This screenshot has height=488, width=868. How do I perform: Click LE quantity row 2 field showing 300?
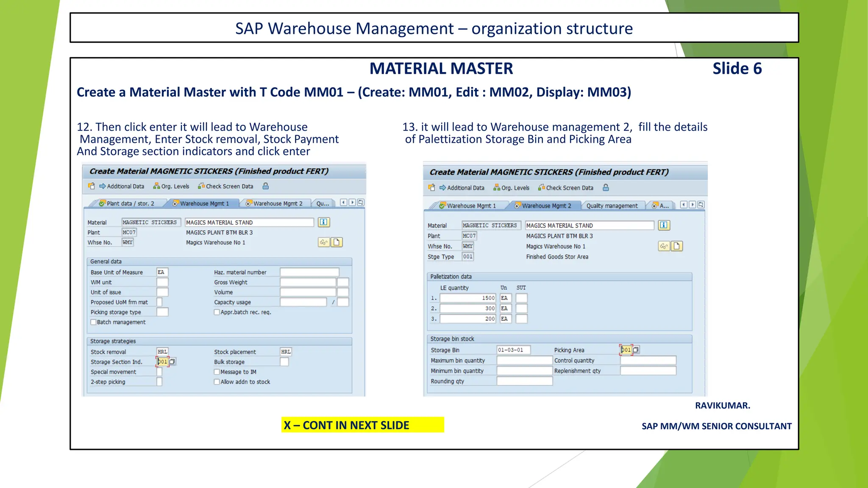[468, 308]
